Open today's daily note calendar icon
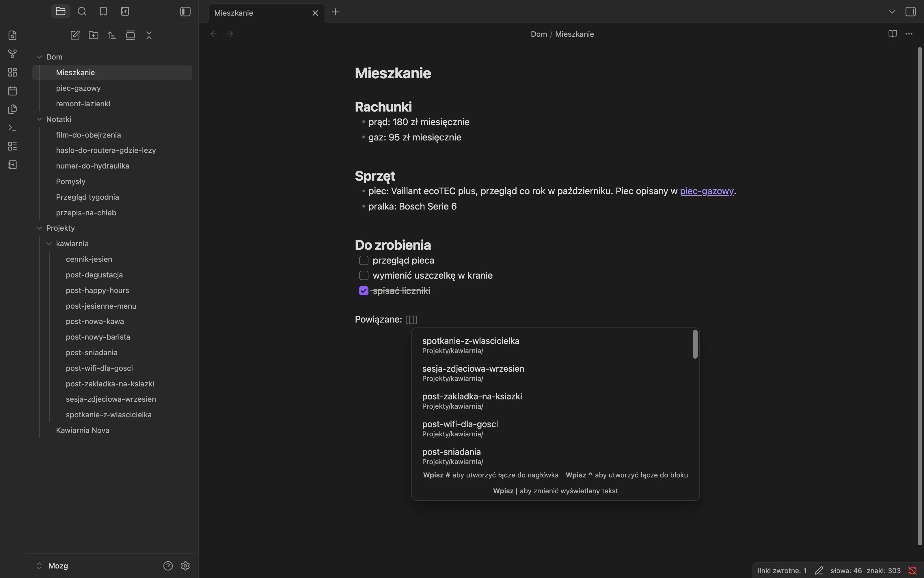Screen dimensions: 924x578 [x=12, y=90]
